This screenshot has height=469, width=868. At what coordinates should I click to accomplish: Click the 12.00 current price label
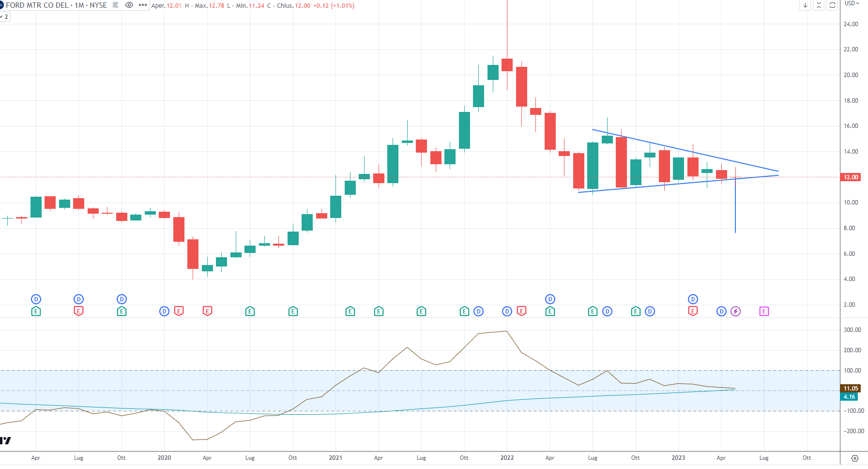851,177
